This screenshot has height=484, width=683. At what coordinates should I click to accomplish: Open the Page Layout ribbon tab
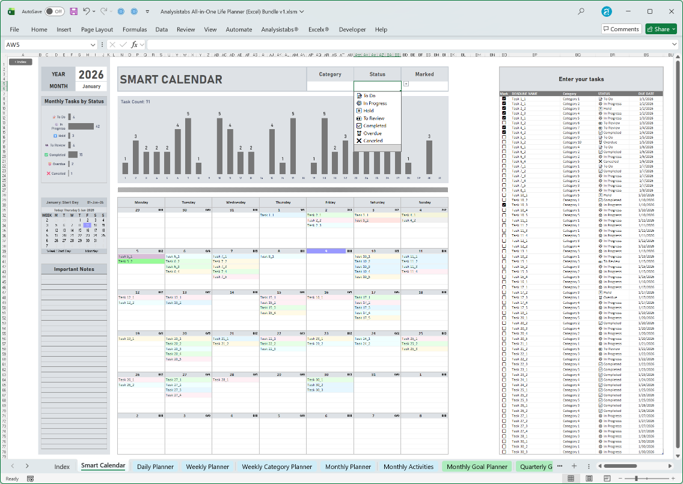[x=97, y=29]
